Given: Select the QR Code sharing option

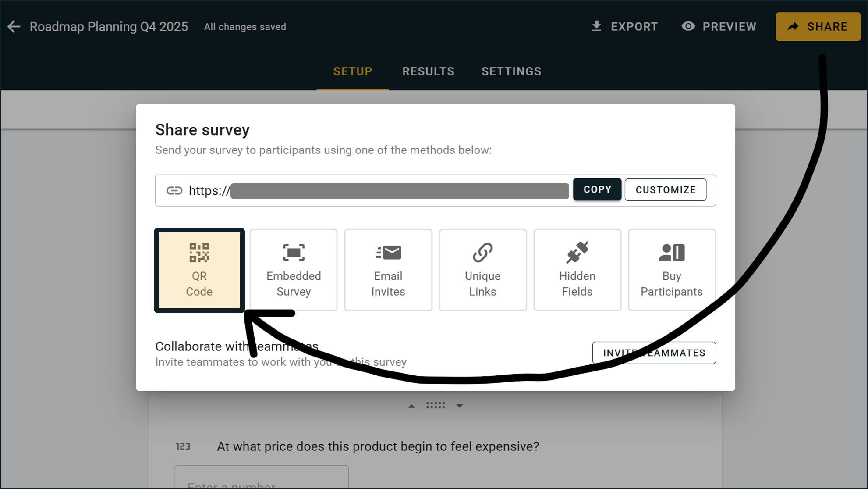Looking at the screenshot, I should click(x=199, y=270).
